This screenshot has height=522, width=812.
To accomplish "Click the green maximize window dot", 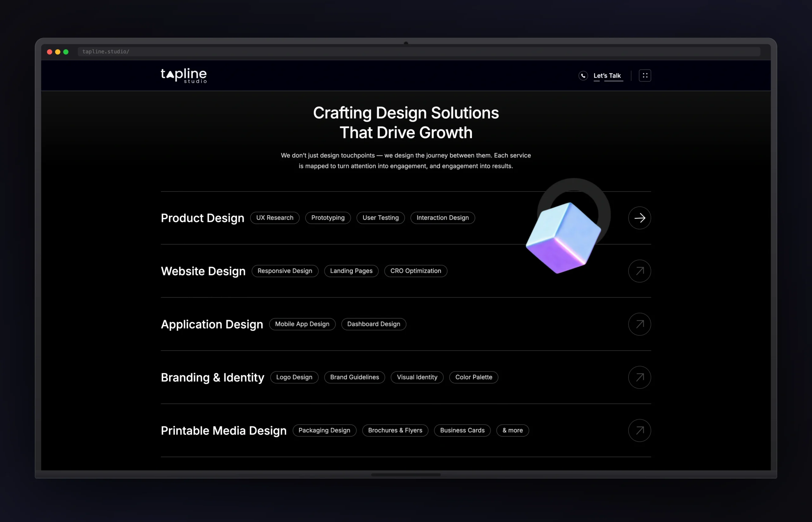I will click(x=66, y=52).
